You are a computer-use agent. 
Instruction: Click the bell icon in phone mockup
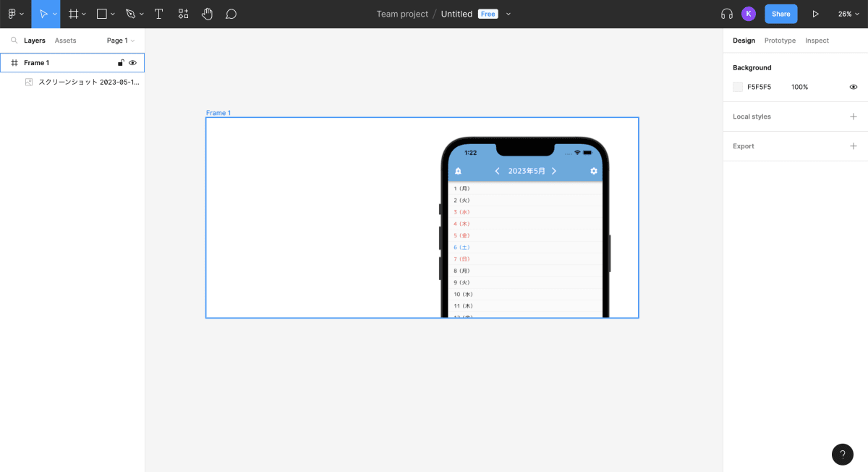click(x=458, y=171)
